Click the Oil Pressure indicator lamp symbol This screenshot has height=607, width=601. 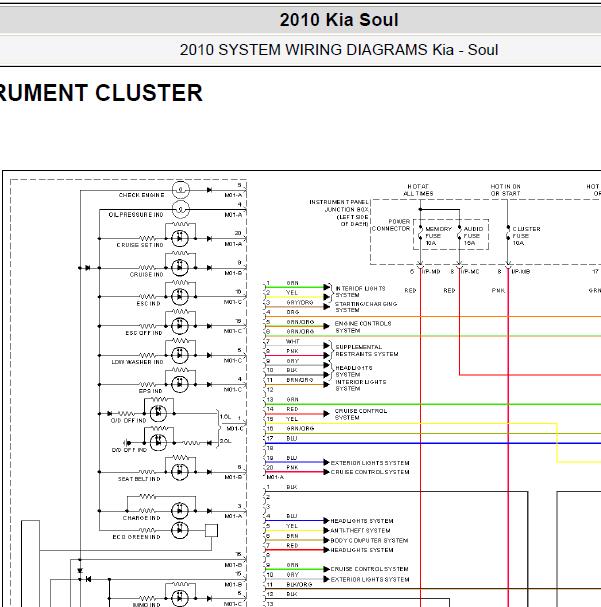click(180, 209)
